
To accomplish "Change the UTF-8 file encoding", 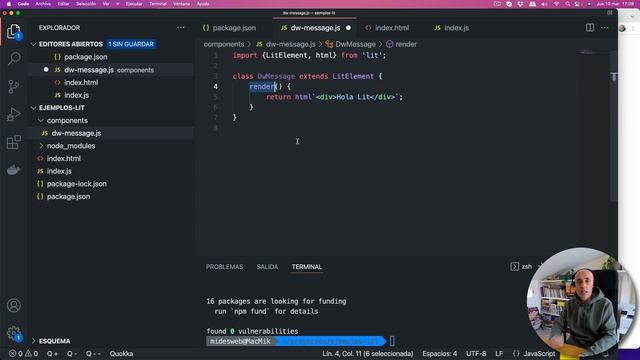I will point(476,353).
